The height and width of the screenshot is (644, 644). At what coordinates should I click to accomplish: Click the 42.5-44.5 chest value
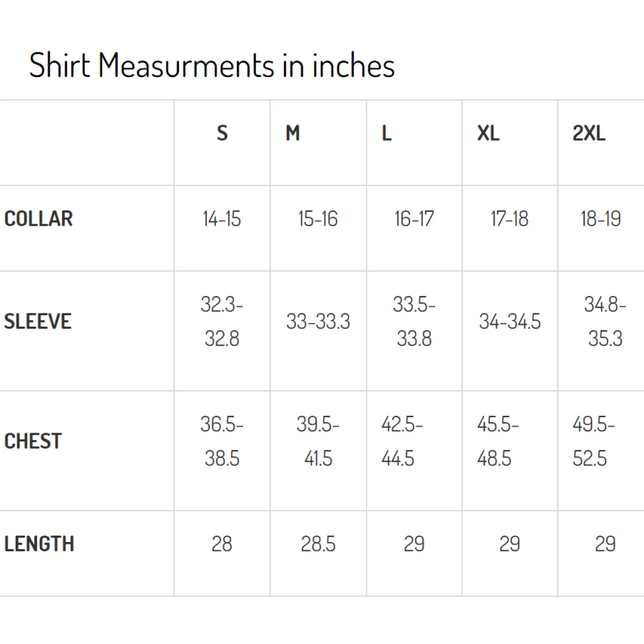(x=402, y=441)
